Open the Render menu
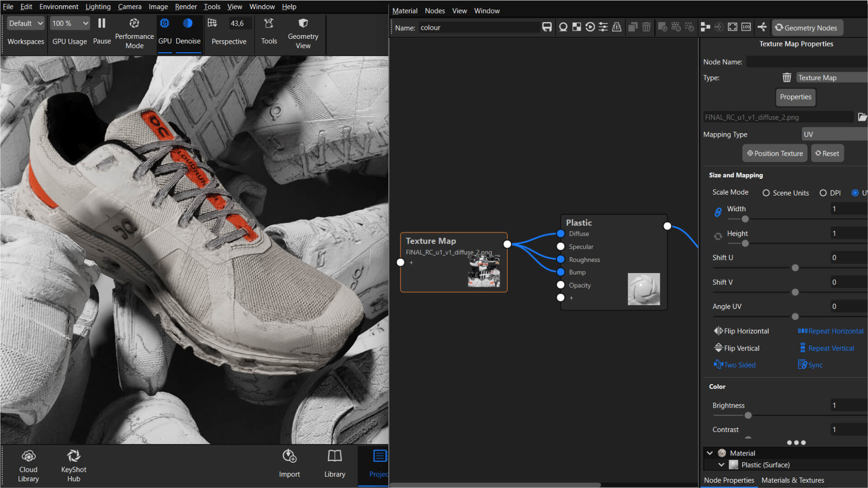Image resolution: width=868 pixels, height=488 pixels. 186,7
